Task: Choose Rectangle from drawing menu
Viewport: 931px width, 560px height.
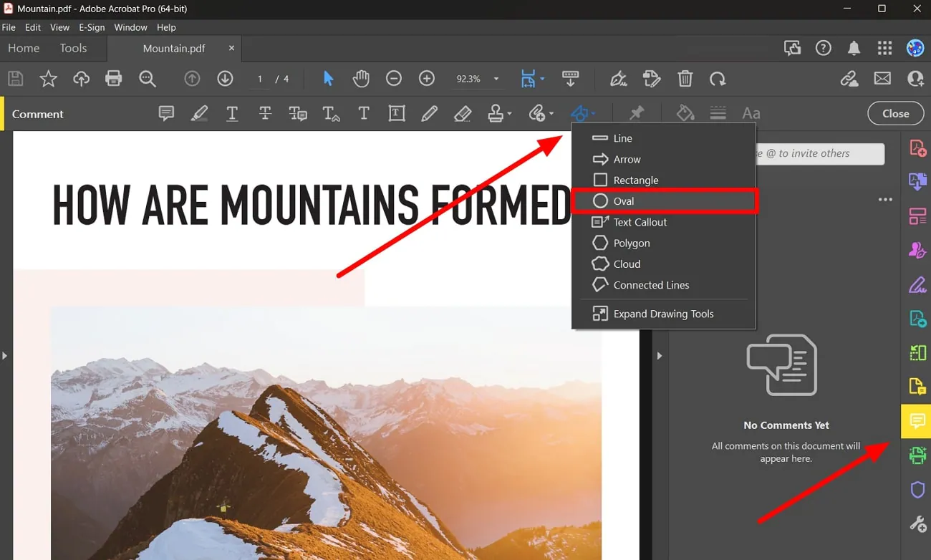Action: 664,180
